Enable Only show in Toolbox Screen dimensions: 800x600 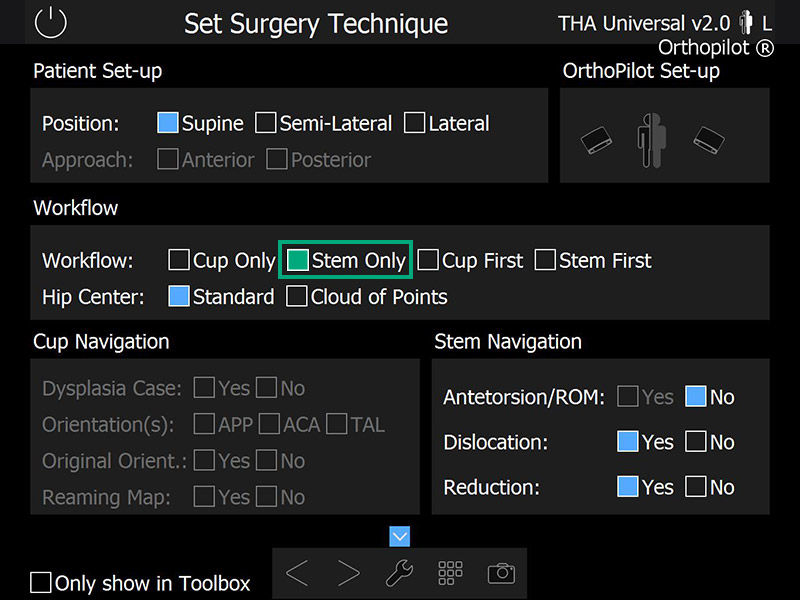[x=41, y=582]
